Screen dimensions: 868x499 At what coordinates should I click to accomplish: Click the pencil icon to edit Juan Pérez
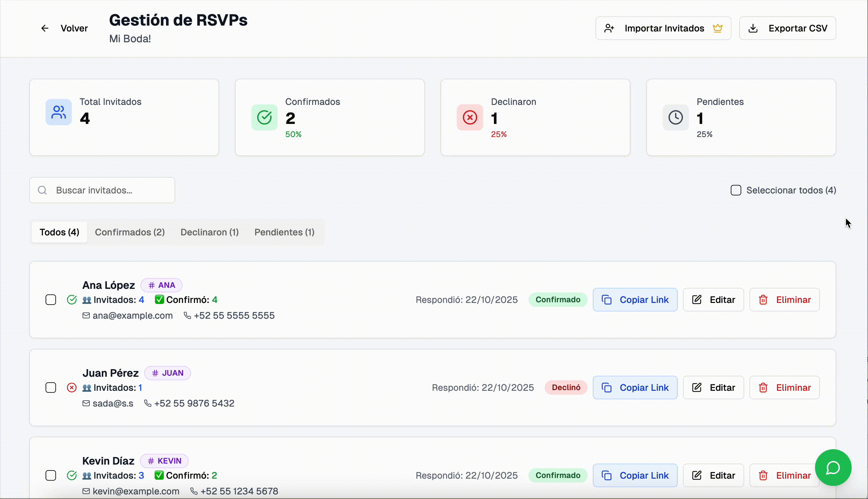[x=697, y=387]
